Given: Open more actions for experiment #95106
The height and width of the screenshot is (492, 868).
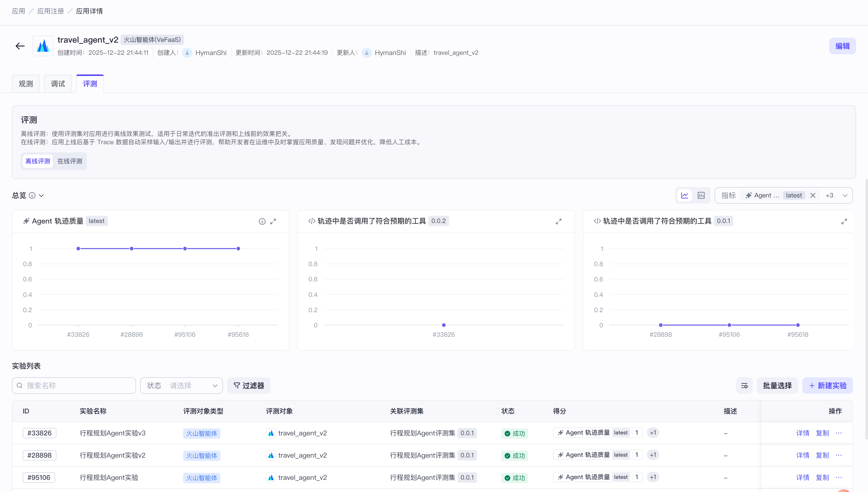Looking at the screenshot, I should point(839,478).
